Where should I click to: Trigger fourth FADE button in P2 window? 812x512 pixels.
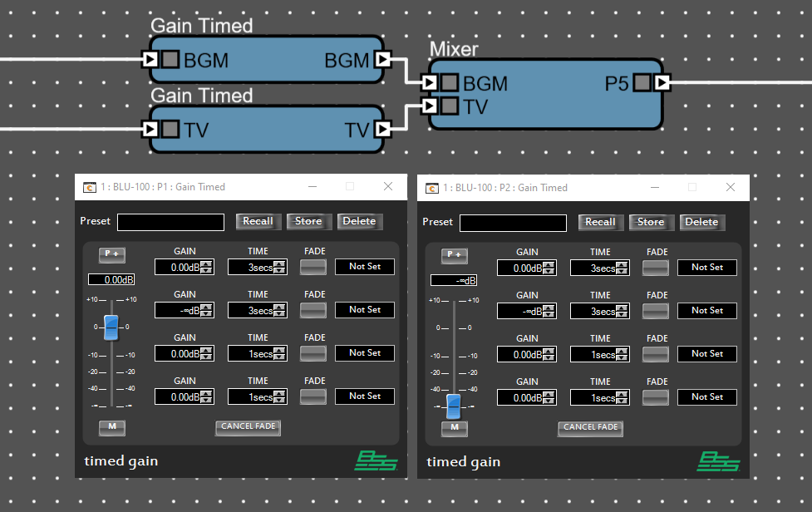point(656,397)
